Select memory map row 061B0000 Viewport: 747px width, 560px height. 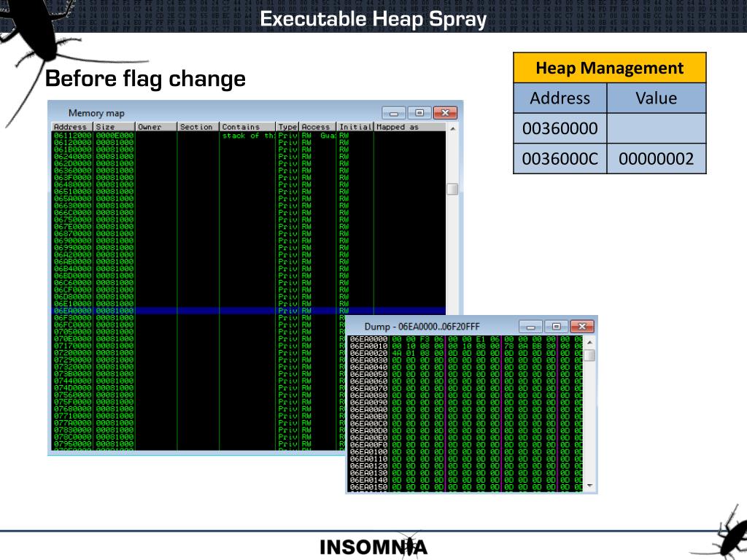[249, 149]
